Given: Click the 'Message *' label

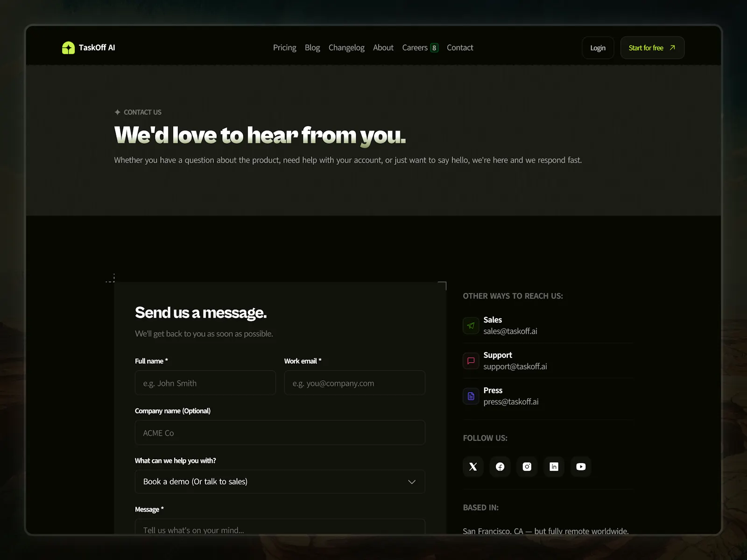Looking at the screenshot, I should tap(149, 510).
